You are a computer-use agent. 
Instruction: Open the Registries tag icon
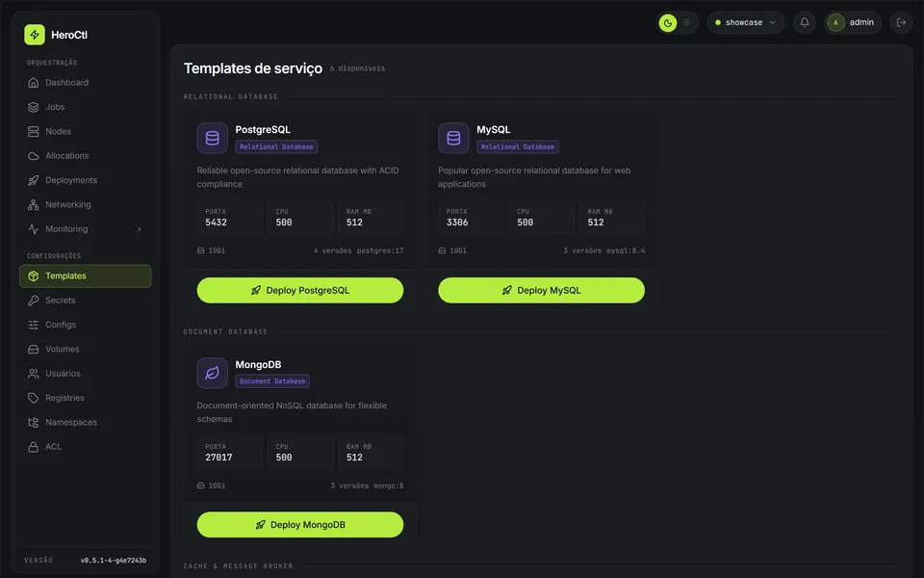coord(34,398)
